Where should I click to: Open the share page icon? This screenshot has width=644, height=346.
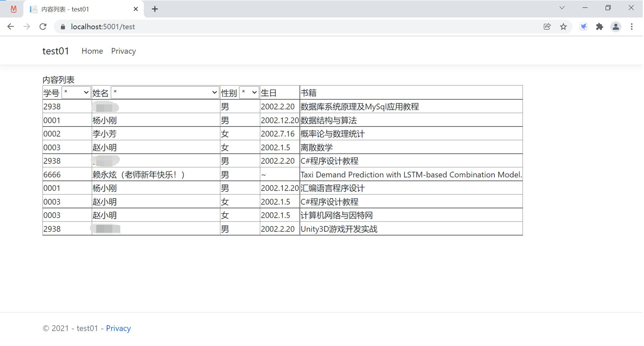[547, 26]
